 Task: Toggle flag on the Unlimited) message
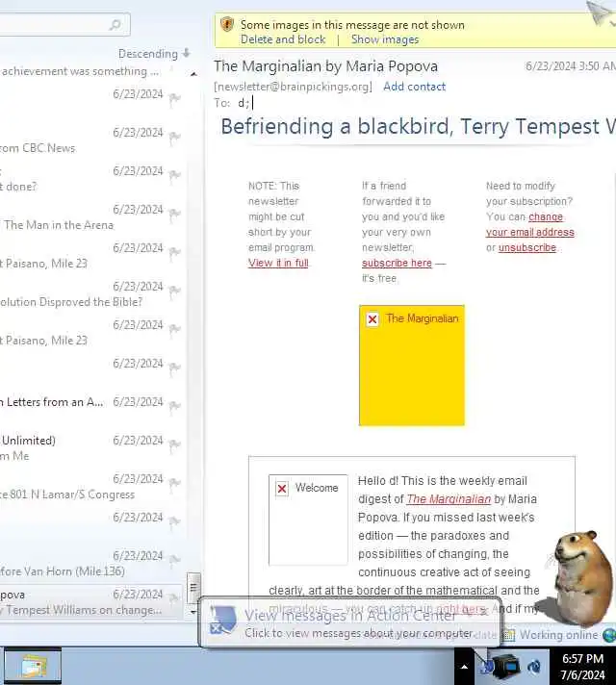click(x=174, y=445)
